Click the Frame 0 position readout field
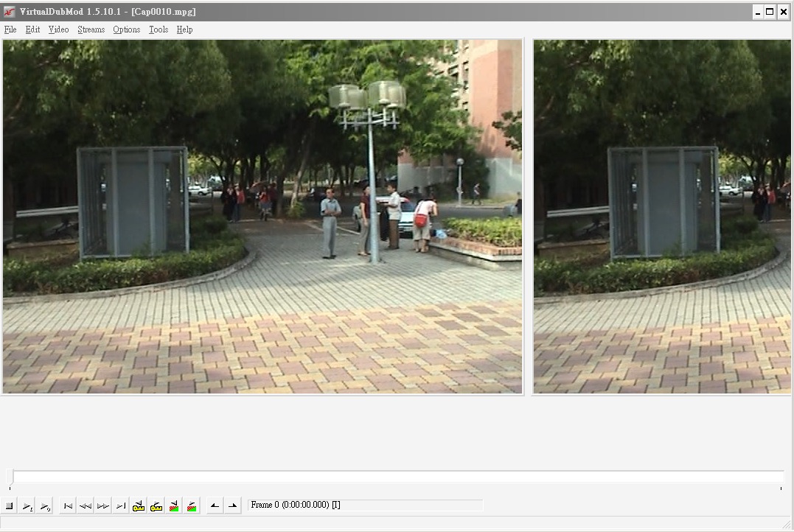Image resolution: width=794 pixels, height=532 pixels. (x=365, y=505)
